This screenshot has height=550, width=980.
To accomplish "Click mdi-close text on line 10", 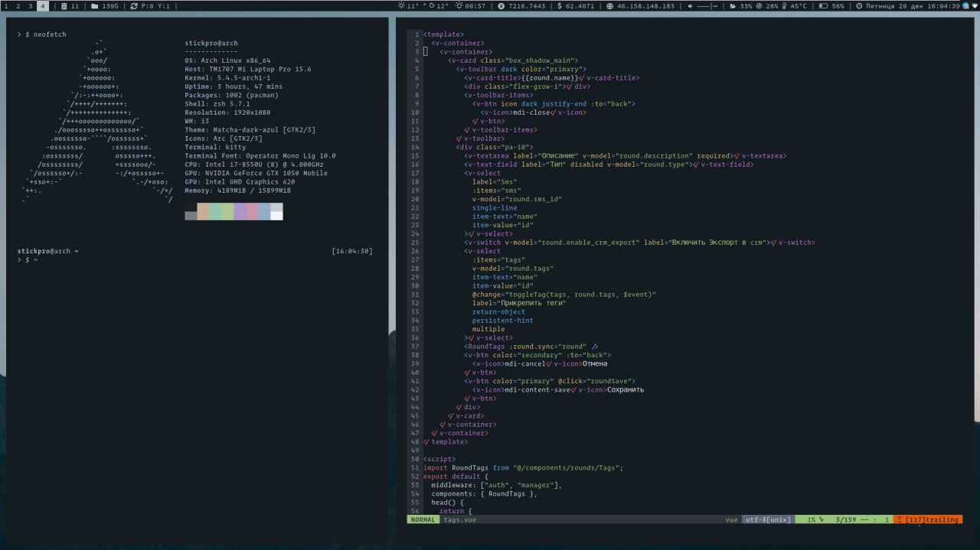I will click(531, 112).
